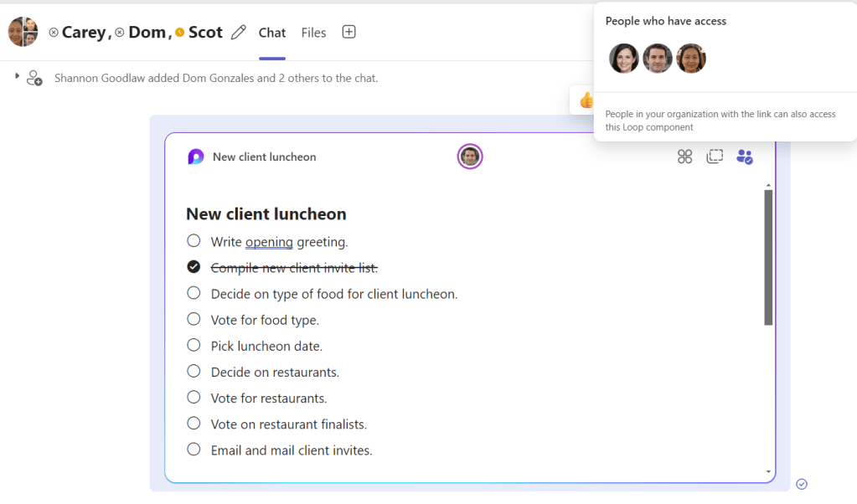The height and width of the screenshot is (504, 857).
Task: Click the New client luncheon header link
Action: point(265,157)
